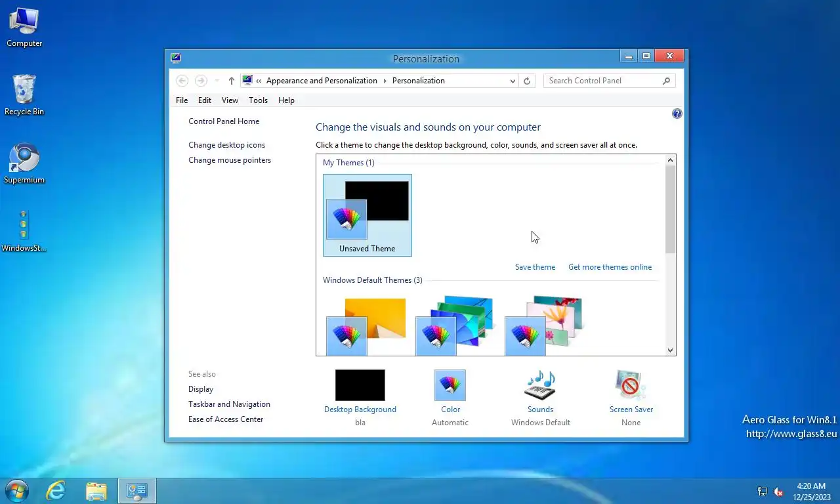
Task: Click the Windows Default Themes (3) heading
Action: click(x=373, y=280)
